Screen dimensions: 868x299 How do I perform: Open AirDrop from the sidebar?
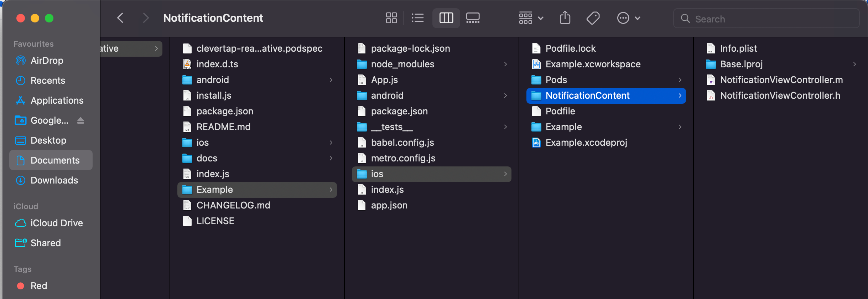47,61
